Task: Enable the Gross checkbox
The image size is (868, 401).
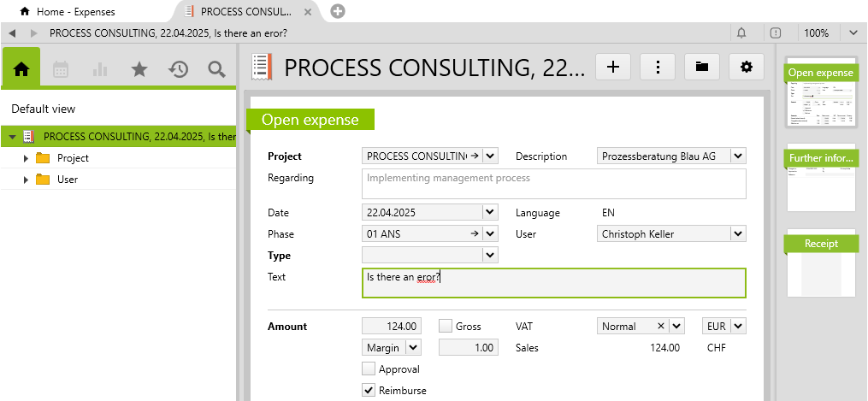Action: pos(446,326)
